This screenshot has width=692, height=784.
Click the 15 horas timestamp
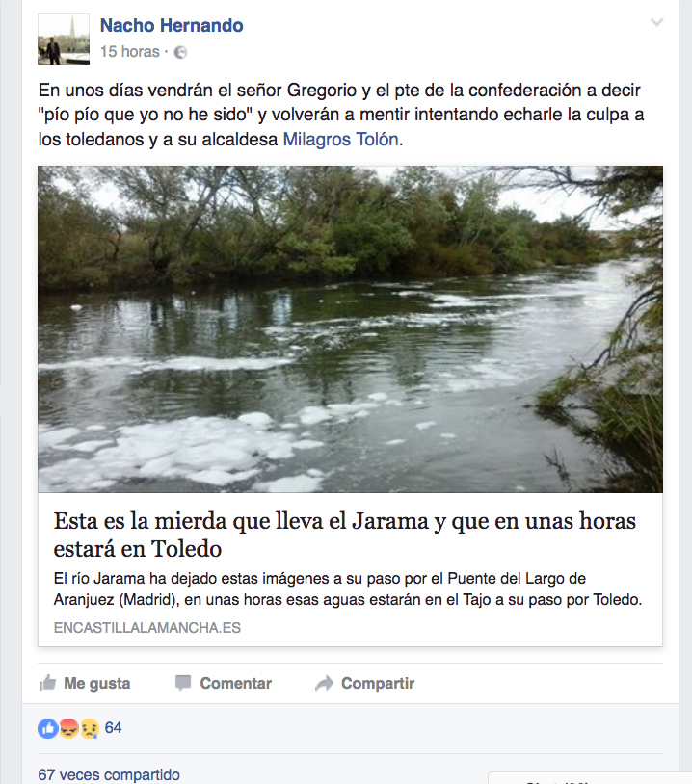point(129,51)
